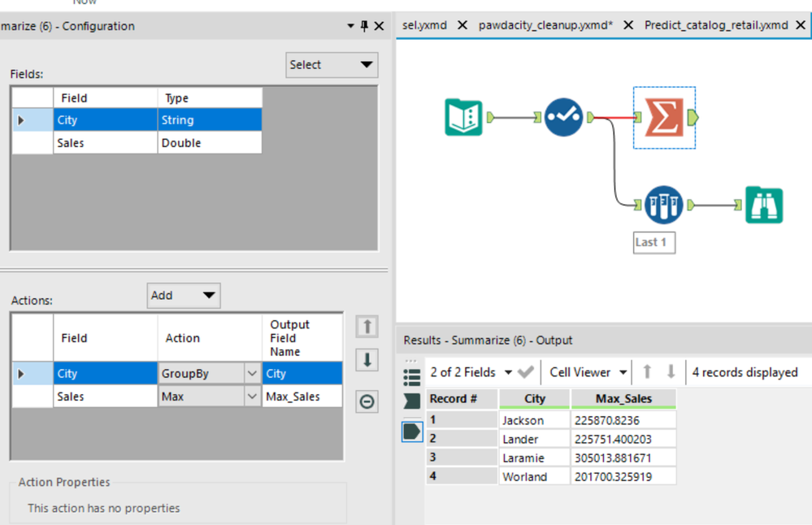Viewport: 812px width, 525px height.
Task: Click the City column header in Results
Action: tap(535, 399)
